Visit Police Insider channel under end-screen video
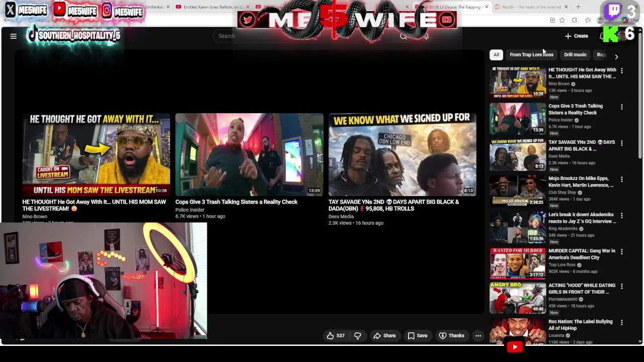 tap(190, 210)
